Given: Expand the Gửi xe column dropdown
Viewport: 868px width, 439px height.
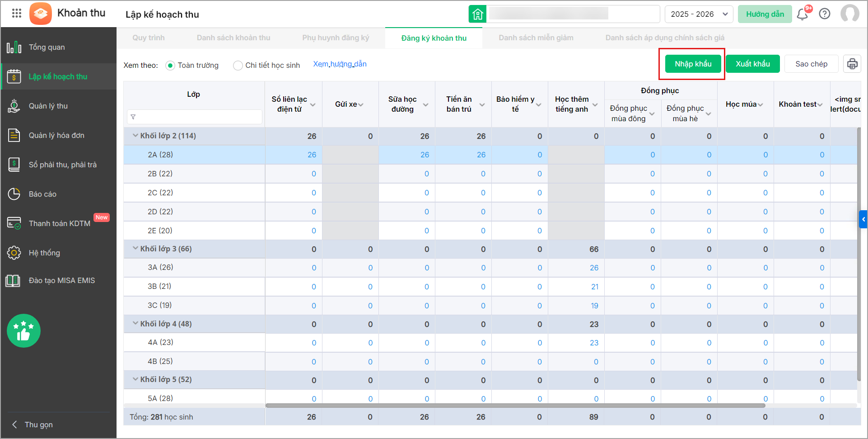Looking at the screenshot, I should point(361,104).
